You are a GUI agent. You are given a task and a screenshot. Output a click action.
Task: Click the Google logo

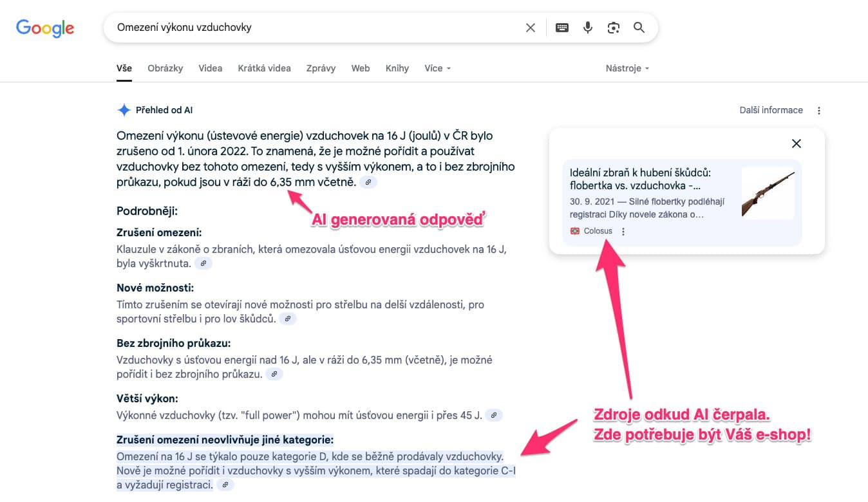point(45,28)
